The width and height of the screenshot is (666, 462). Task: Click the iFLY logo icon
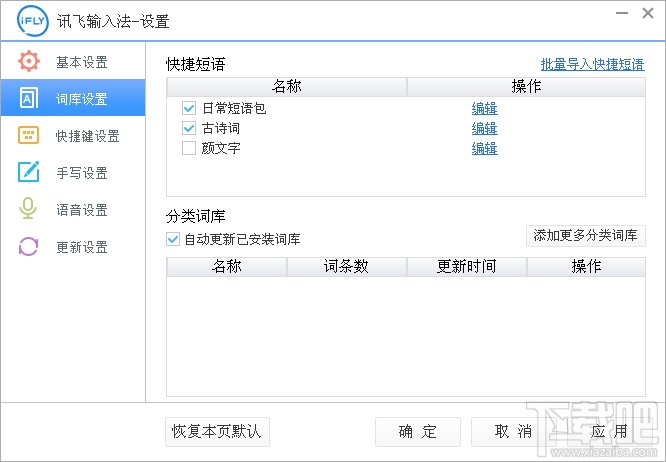tap(33, 20)
